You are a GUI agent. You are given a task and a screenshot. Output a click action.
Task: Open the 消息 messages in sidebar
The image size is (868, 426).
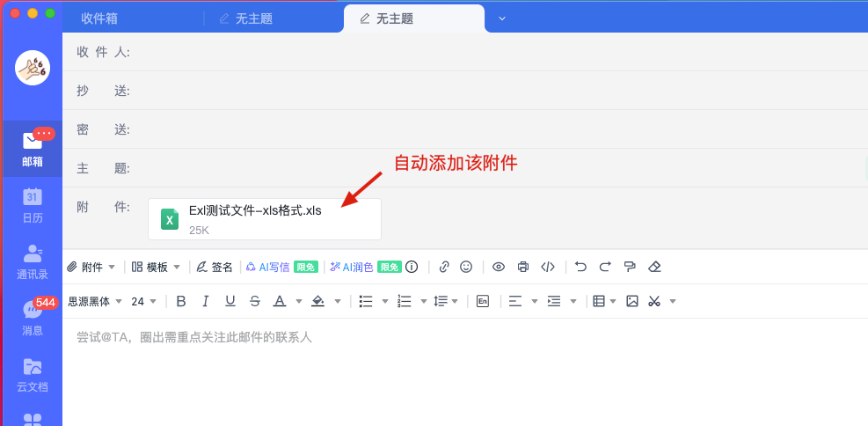(33, 318)
